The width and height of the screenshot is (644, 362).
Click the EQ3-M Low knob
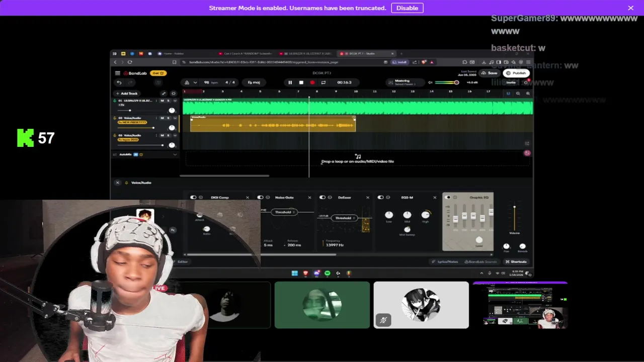tap(388, 215)
